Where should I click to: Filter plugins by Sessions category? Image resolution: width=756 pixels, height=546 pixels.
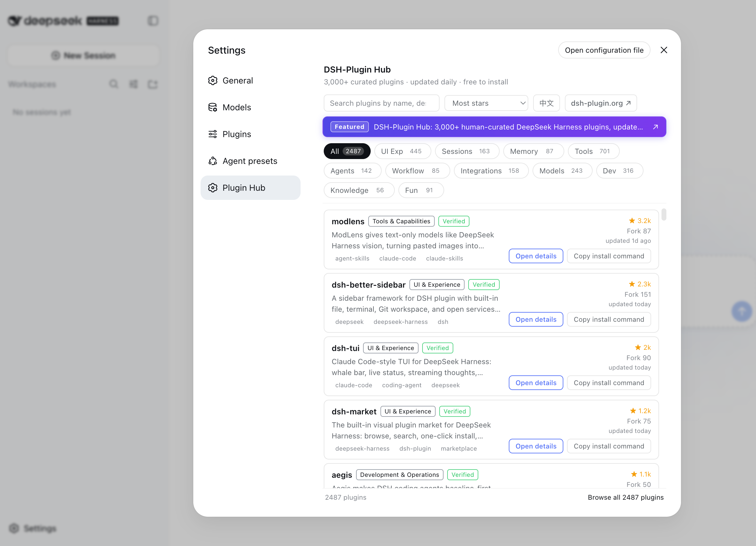coord(467,151)
